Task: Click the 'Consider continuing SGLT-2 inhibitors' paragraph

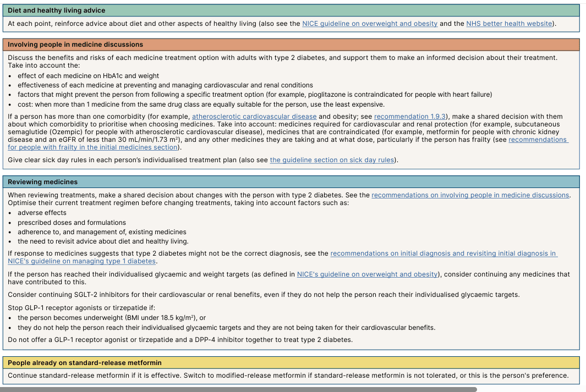Action: coord(263,295)
